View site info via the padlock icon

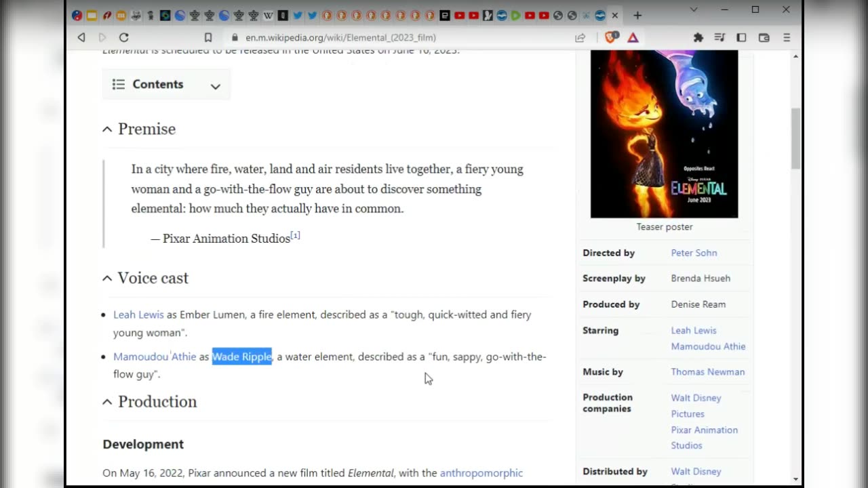coord(235,38)
